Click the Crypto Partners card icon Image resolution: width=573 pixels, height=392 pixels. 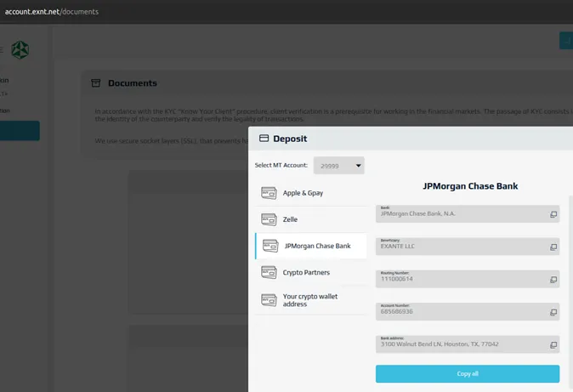click(x=269, y=272)
